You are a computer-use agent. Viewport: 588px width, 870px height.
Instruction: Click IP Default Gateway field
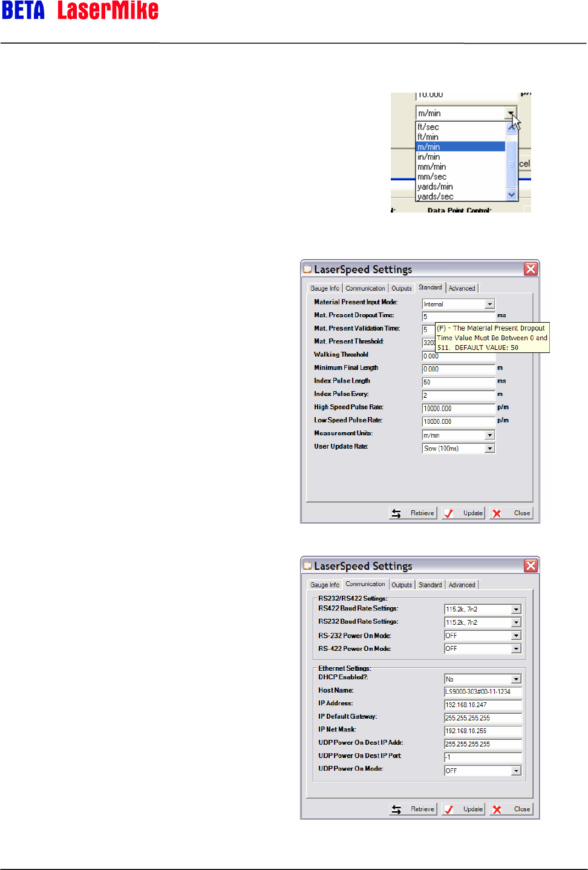(x=483, y=718)
